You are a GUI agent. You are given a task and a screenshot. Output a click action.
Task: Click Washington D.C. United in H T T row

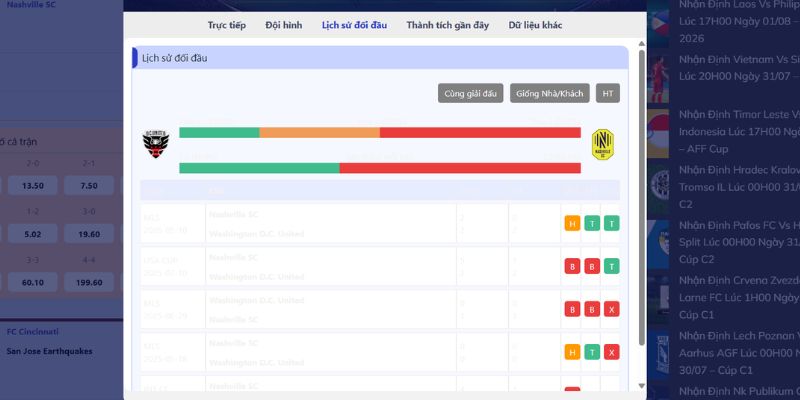coord(257,234)
